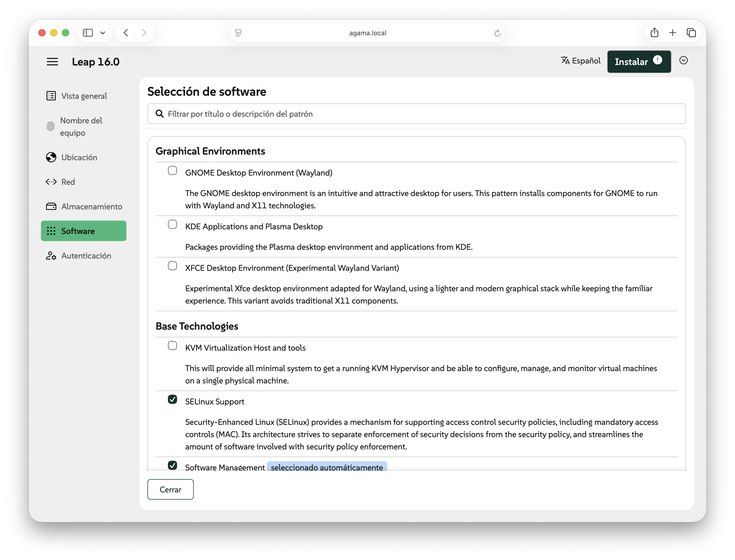Screen dimensions: 735x560
Task: Reload the agama.local page
Action: point(497,33)
